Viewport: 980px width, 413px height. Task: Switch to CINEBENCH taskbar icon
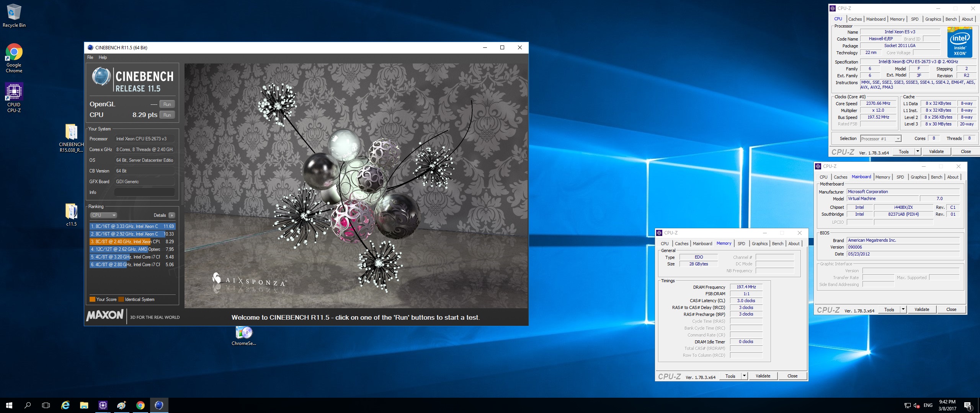click(159, 405)
